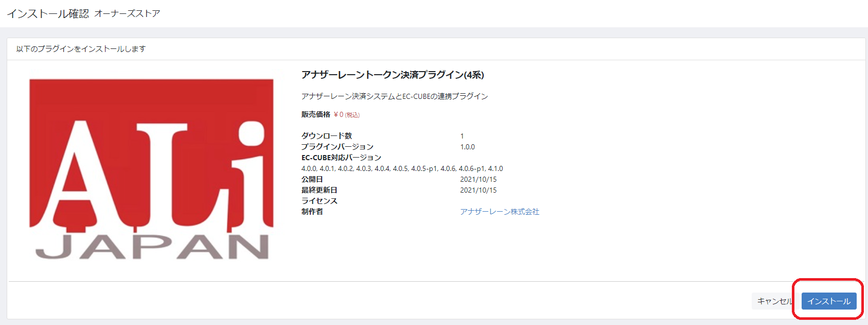
Task: Click the ライセンス label
Action: [320, 201]
